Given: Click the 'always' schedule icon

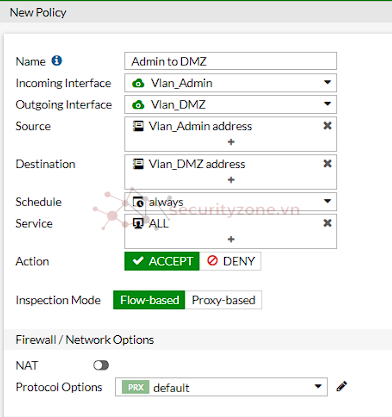Looking at the screenshot, I should (x=138, y=202).
